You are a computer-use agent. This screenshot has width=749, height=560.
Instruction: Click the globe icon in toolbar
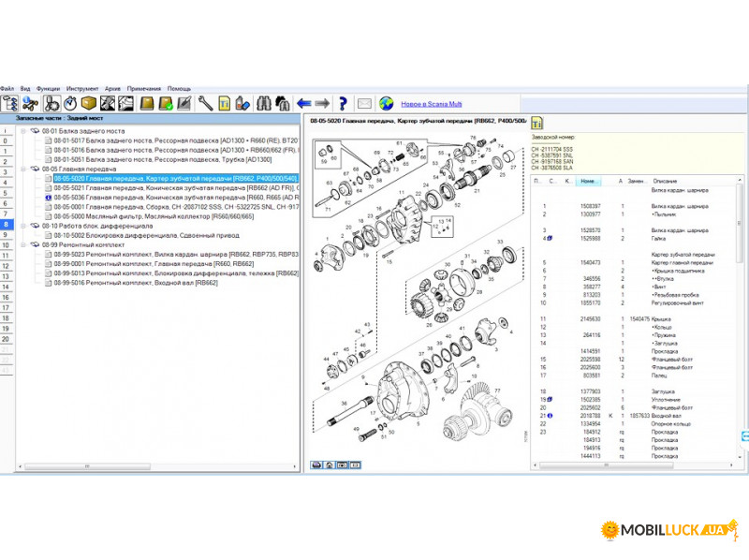385,103
